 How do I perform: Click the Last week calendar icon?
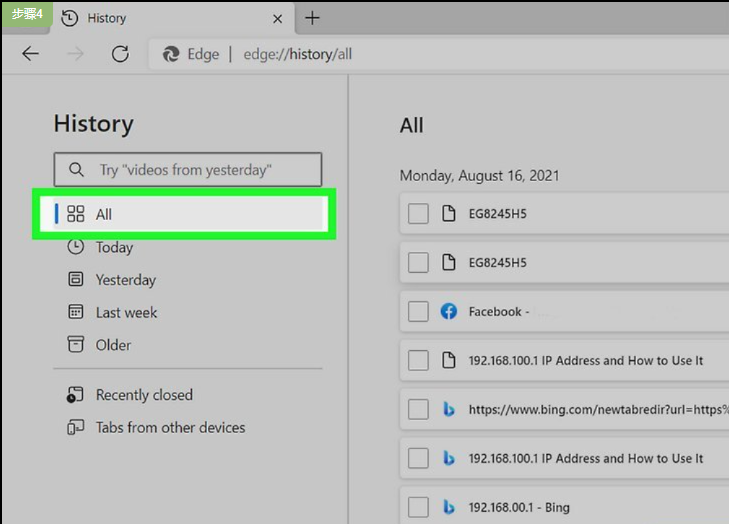76,312
